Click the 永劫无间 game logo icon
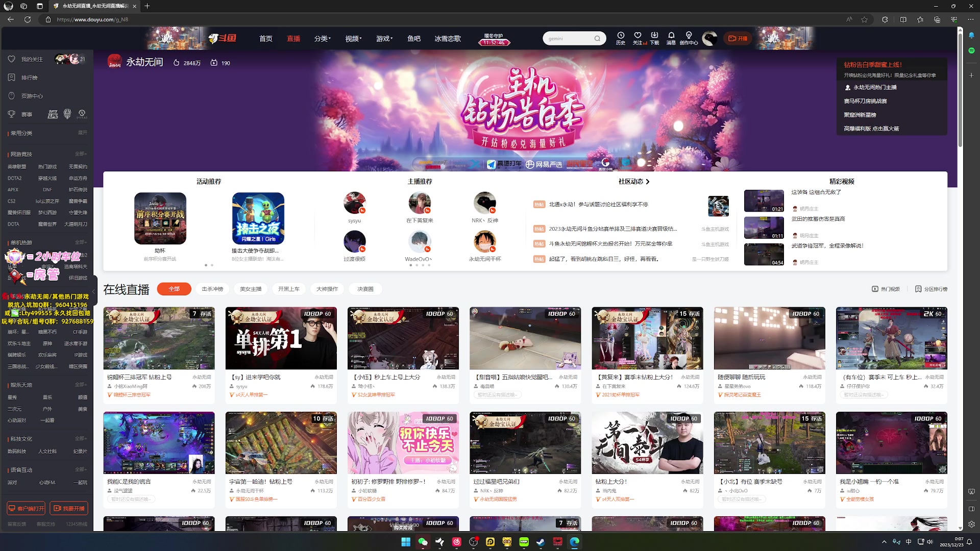Viewport: 980px width, 551px height. pyautogui.click(x=114, y=62)
